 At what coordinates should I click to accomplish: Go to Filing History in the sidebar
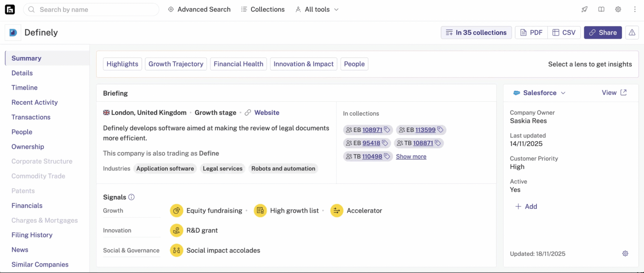point(32,235)
